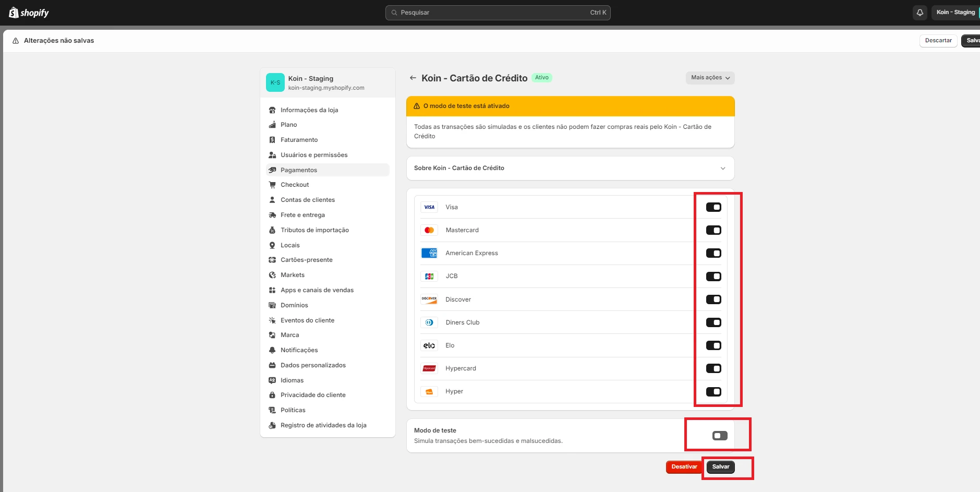The height and width of the screenshot is (492, 980).
Task: Click the Domínios icon
Action: [272, 305]
